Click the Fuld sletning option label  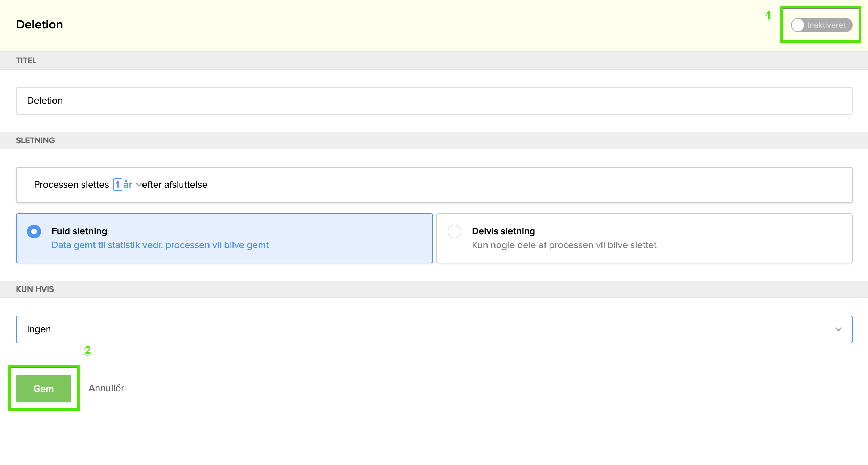[x=79, y=231]
